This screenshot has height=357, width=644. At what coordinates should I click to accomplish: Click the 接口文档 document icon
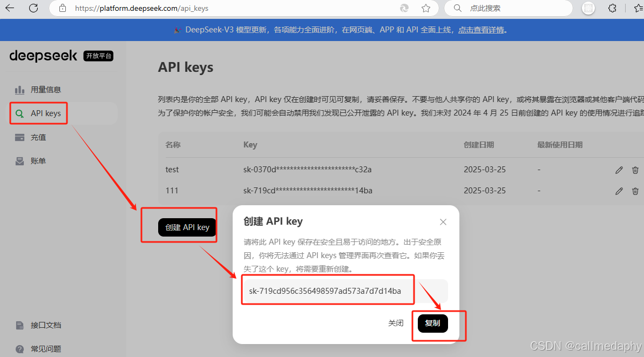coord(20,325)
